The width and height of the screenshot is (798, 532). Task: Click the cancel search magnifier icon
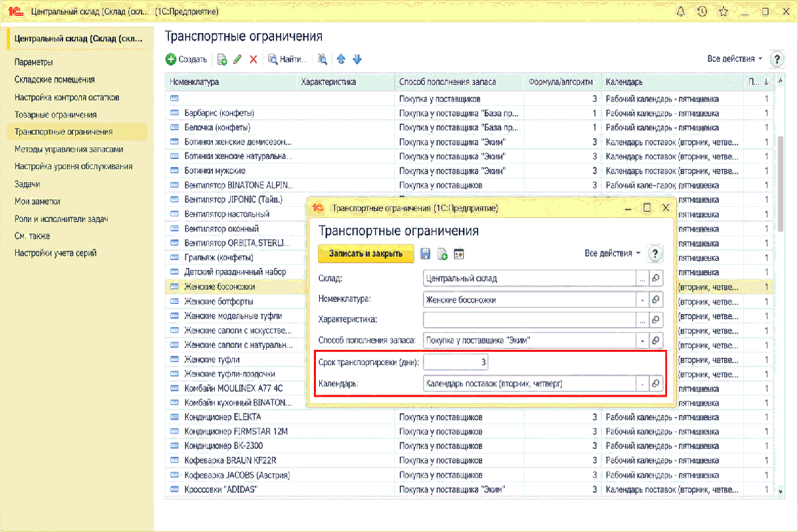(323, 59)
